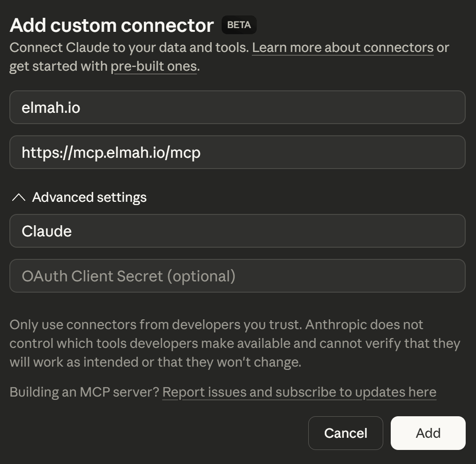The image size is (476, 464).
Task: Click the Connect Claude description text
Action: (129, 47)
